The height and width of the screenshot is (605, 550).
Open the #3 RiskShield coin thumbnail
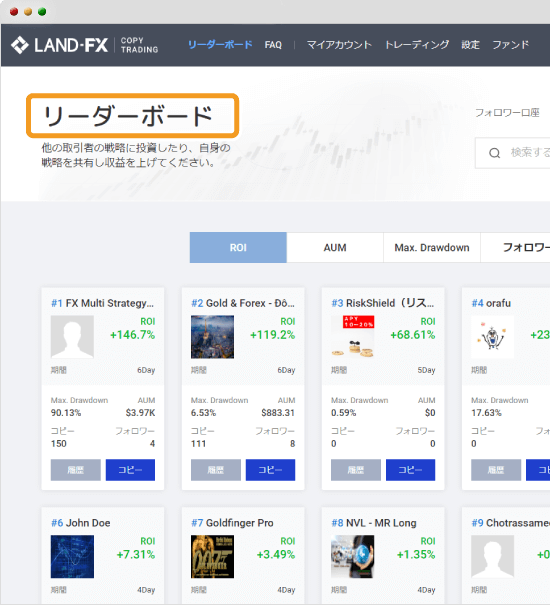(x=352, y=337)
